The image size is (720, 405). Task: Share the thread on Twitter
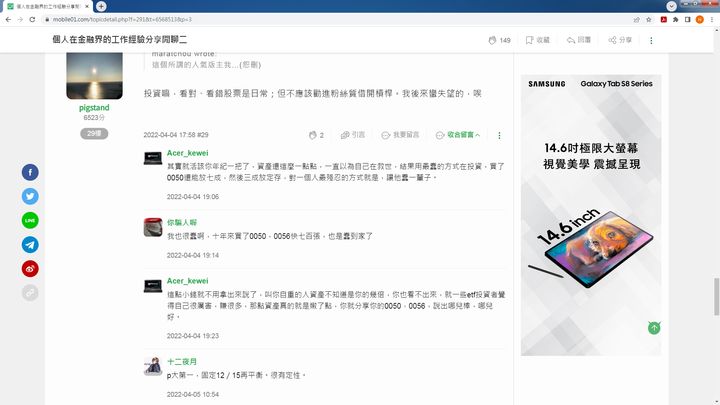(30, 197)
